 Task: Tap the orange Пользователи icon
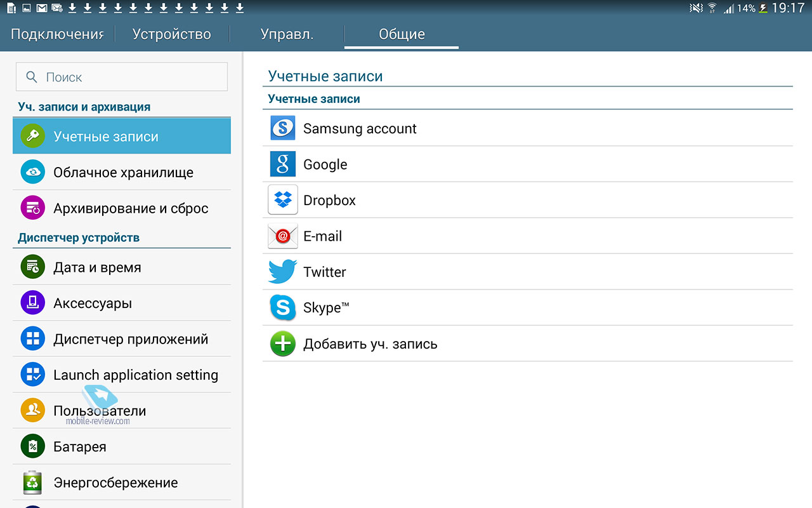click(x=32, y=410)
